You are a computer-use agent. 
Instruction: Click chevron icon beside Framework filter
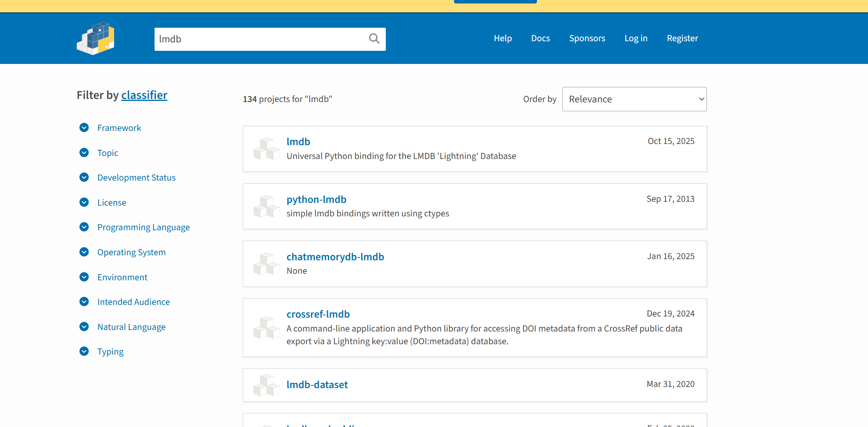click(84, 127)
